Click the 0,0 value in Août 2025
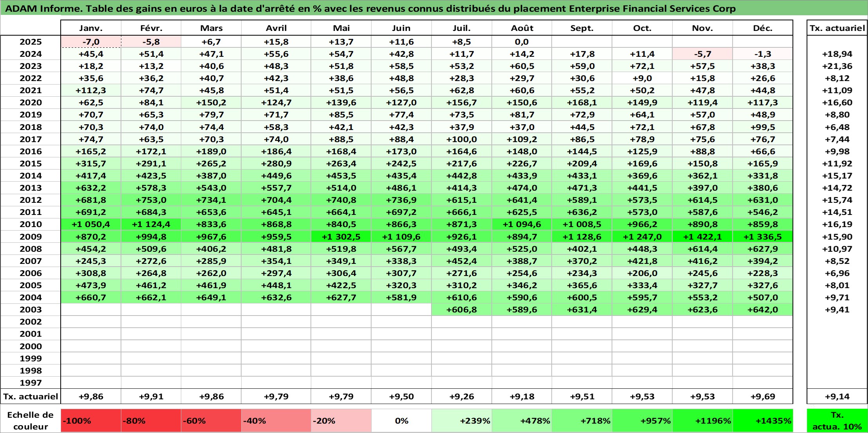Image resolution: width=868 pixels, height=433 pixels. (x=522, y=42)
